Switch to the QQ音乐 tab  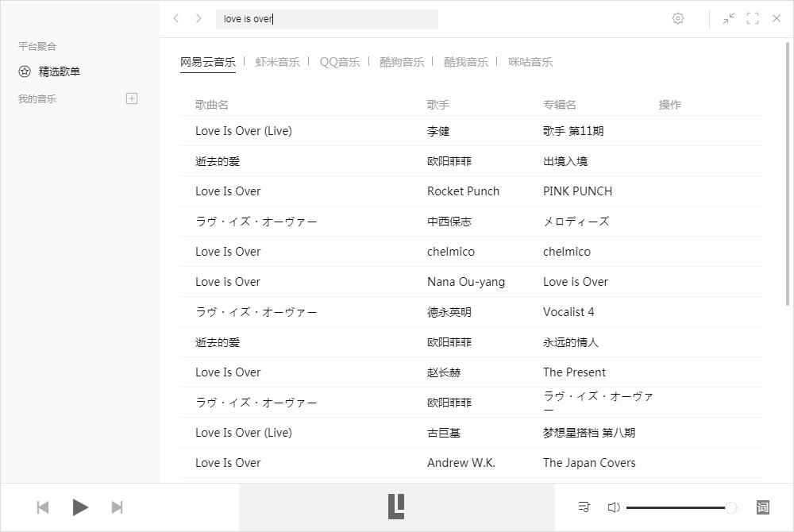tap(339, 61)
